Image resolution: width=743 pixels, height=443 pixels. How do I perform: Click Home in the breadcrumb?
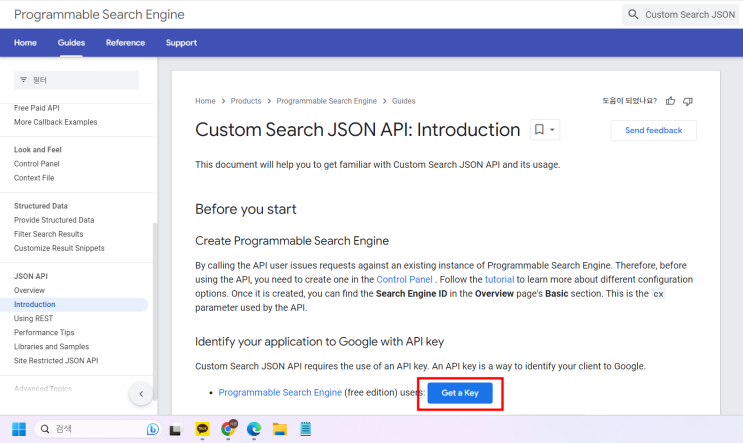click(205, 101)
